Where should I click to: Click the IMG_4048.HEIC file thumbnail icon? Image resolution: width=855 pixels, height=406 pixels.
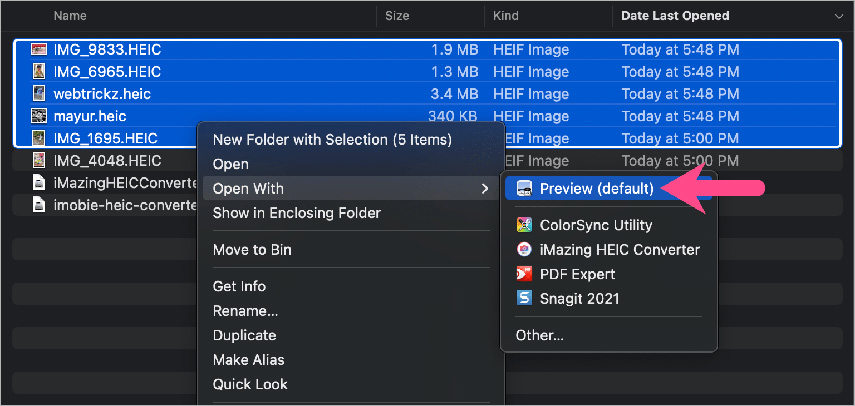tap(39, 160)
